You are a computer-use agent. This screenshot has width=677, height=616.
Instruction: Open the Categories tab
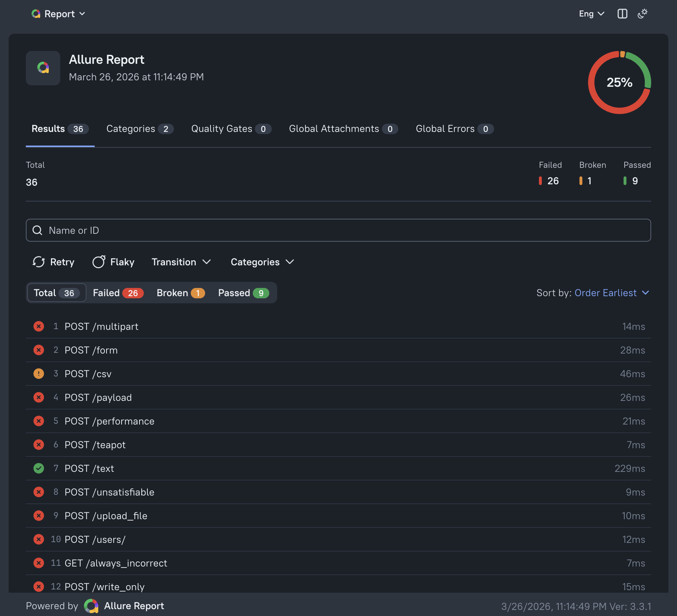click(x=140, y=129)
